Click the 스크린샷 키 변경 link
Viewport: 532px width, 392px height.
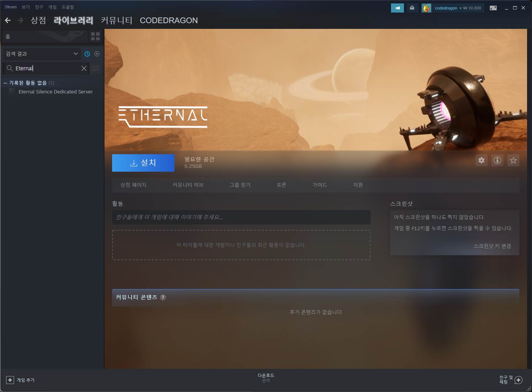coord(492,246)
